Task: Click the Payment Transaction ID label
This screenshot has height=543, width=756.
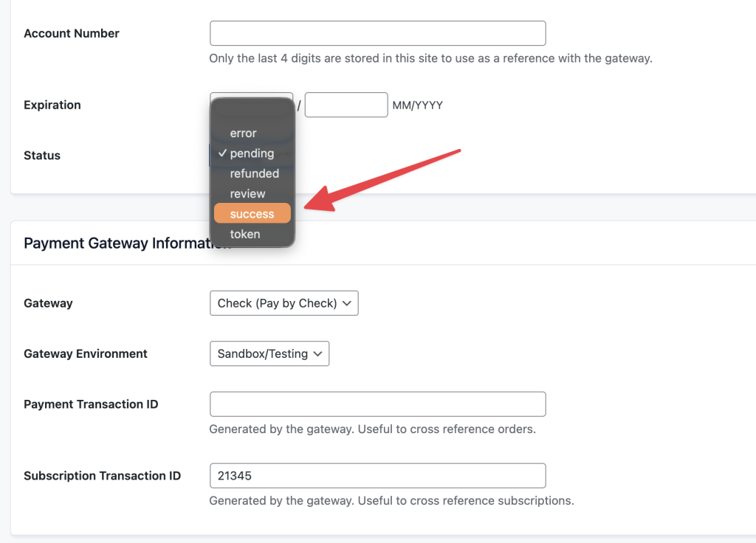Action: click(91, 404)
